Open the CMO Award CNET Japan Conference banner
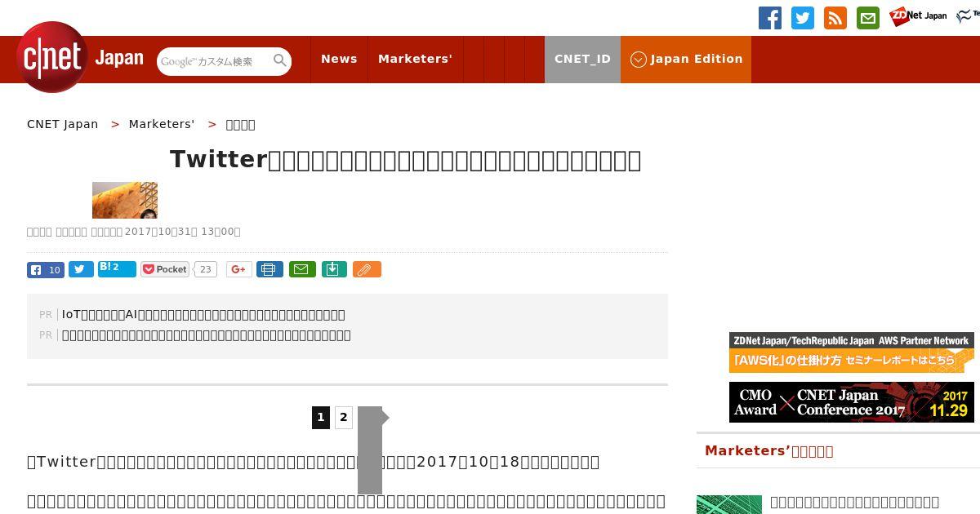Image resolution: width=980 pixels, height=514 pixels. click(x=852, y=402)
